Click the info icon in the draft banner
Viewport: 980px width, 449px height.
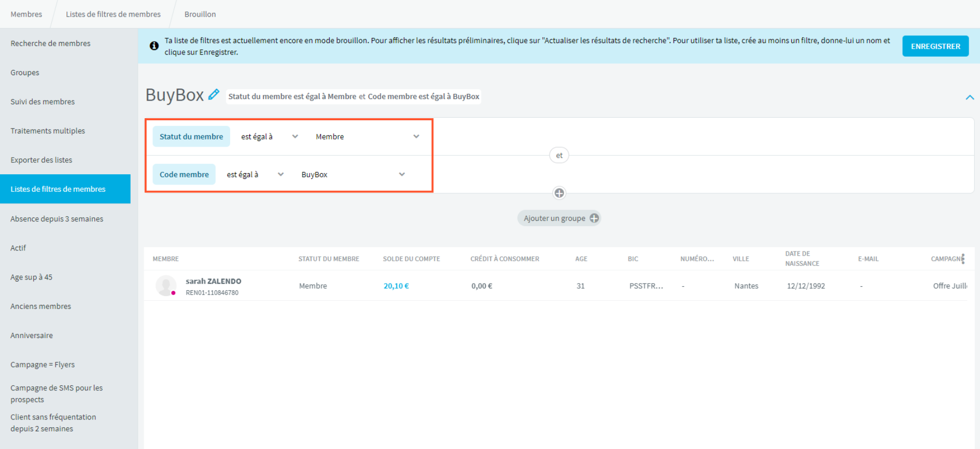tap(154, 46)
